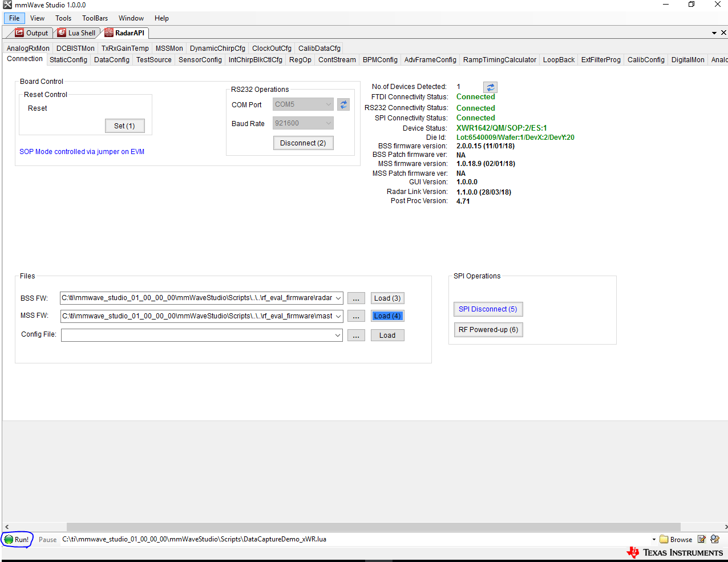Open the AnalogRxMon tab

coord(28,48)
